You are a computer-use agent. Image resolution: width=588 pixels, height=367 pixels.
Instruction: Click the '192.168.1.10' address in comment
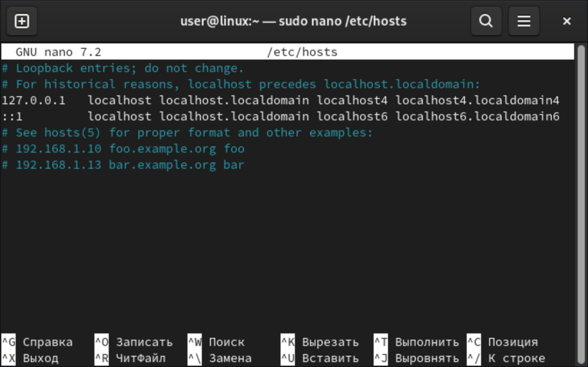59,149
